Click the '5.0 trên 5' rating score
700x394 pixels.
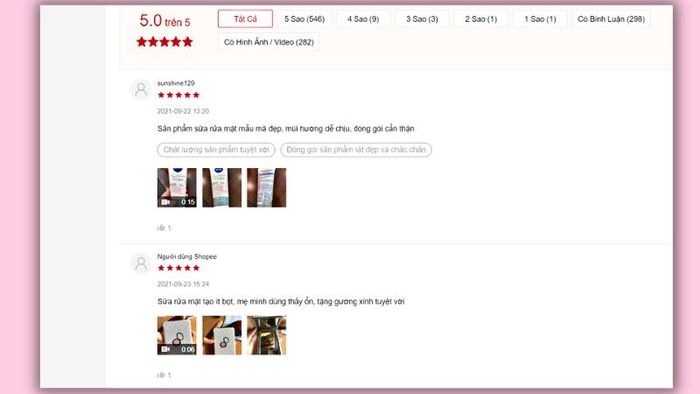[165, 21]
